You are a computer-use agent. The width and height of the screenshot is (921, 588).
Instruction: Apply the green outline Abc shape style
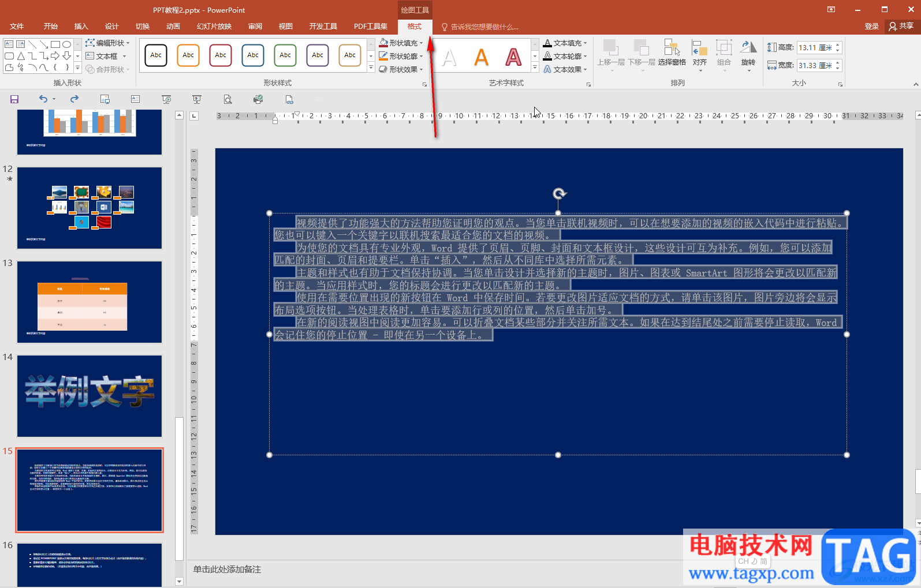285,55
